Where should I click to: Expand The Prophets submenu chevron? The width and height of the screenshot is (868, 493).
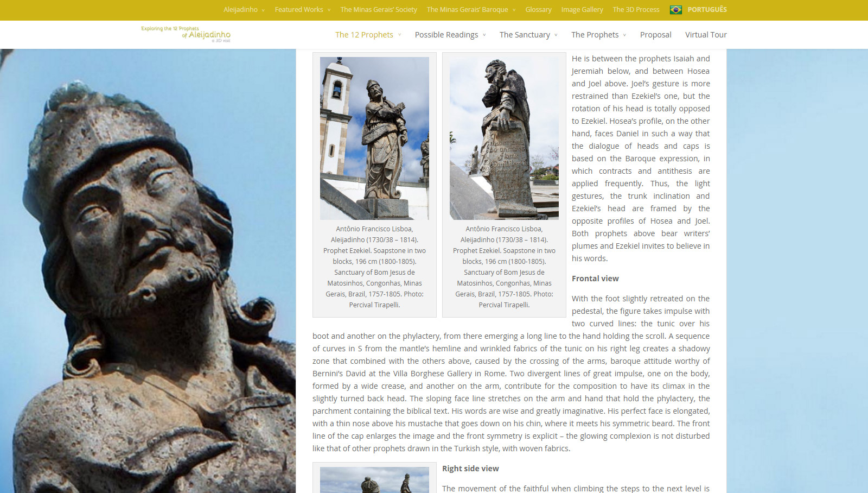click(624, 35)
